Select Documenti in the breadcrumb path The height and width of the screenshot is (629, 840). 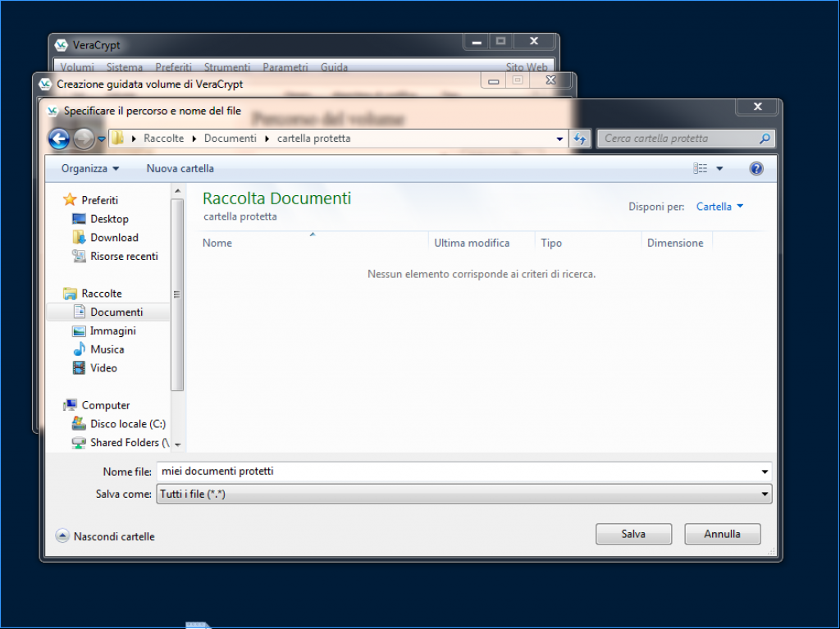tap(231, 139)
